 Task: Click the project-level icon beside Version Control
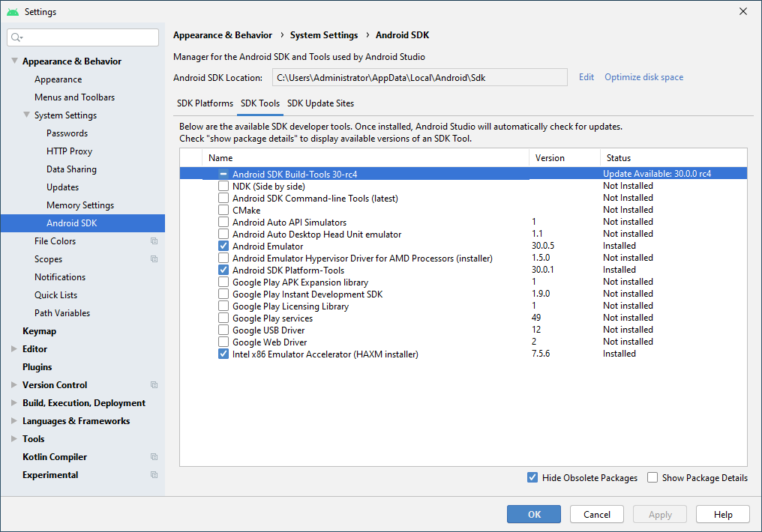tap(154, 385)
